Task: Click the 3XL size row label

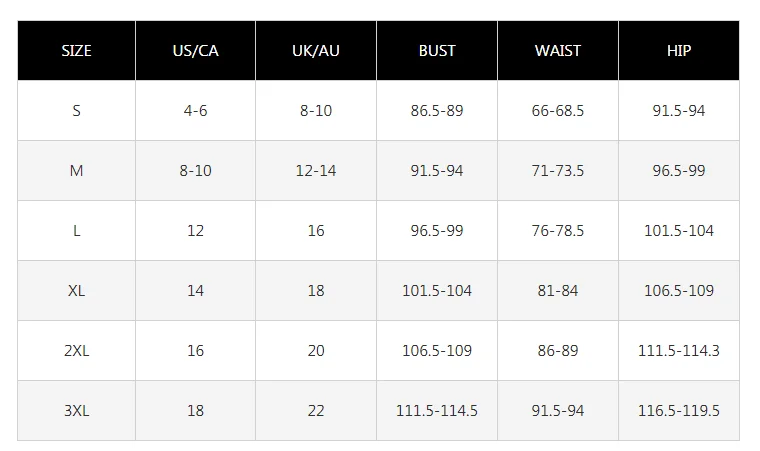Action: click(x=76, y=410)
